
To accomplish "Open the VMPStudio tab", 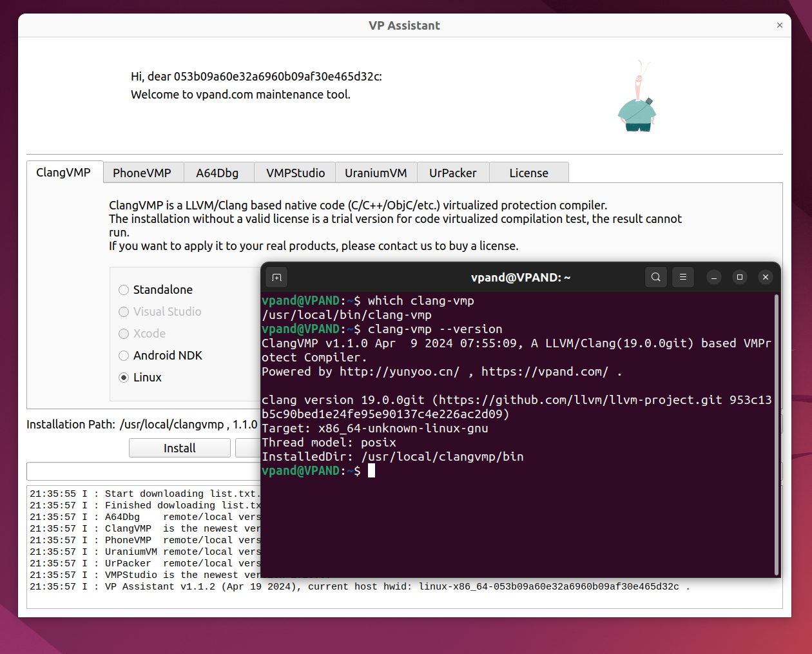I will pos(295,173).
